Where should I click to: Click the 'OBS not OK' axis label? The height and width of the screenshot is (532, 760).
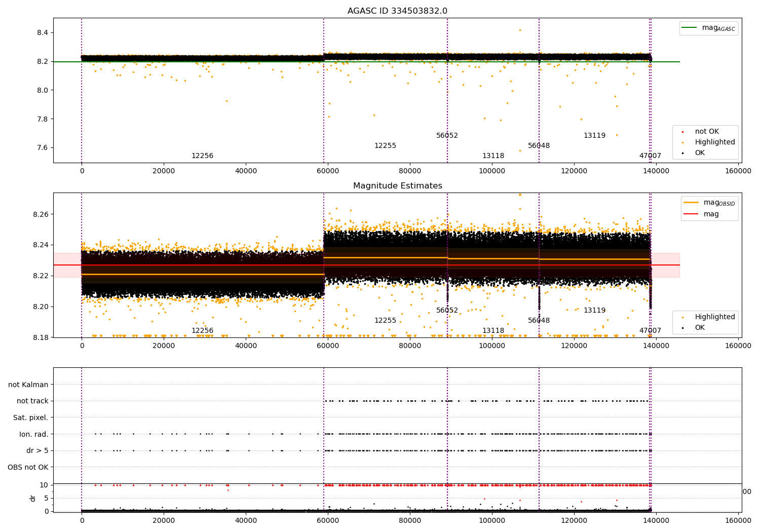click(28, 467)
